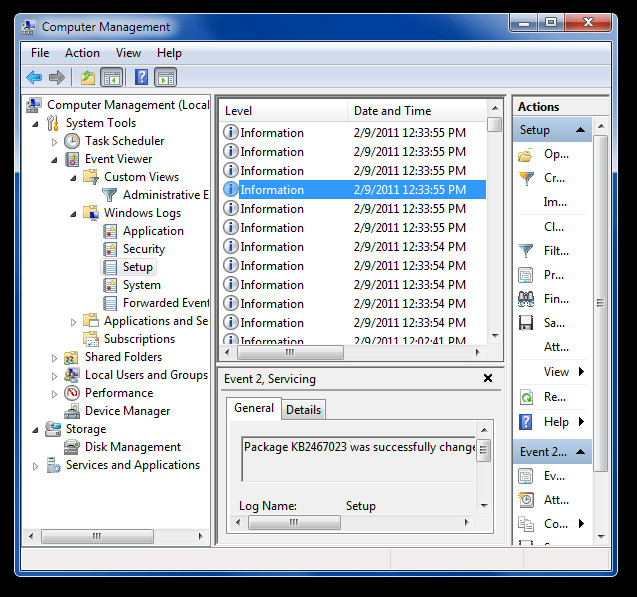Expand the Shared Folders tree node

point(54,358)
